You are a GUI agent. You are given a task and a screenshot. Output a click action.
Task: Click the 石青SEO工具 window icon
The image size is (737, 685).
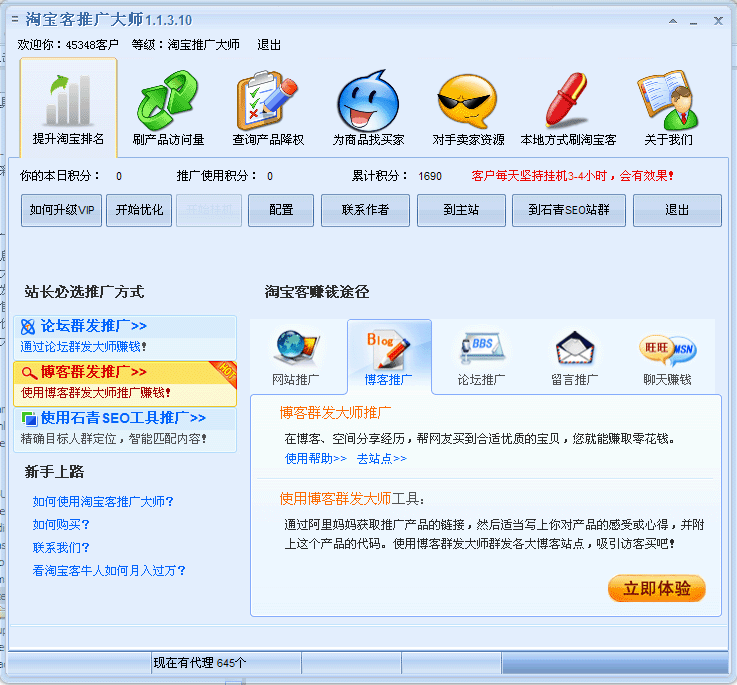click(x=29, y=418)
